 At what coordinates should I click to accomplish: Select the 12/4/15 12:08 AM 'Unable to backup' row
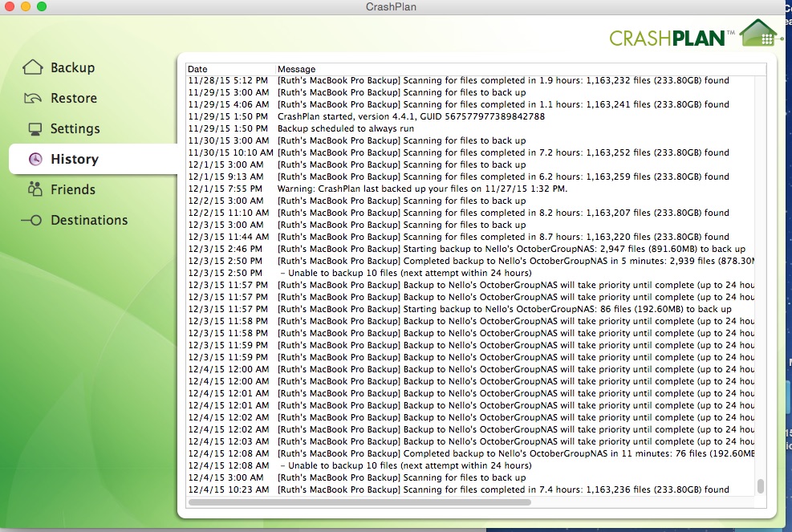coord(471,466)
